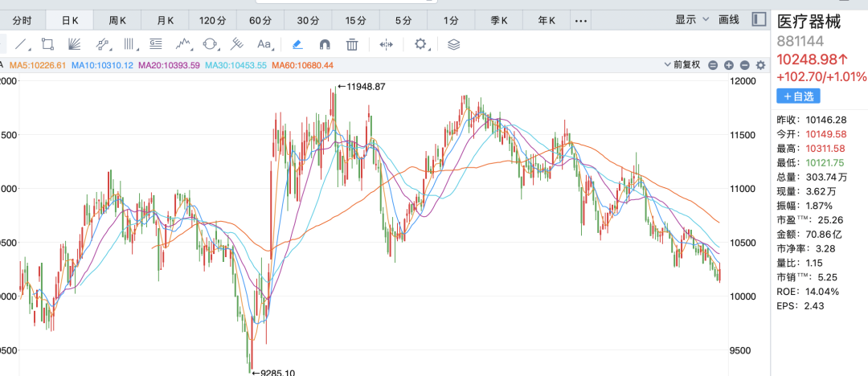This screenshot has height=376, width=868.
Task: Toggle the 画线 drawing toolbar
Action: click(728, 19)
